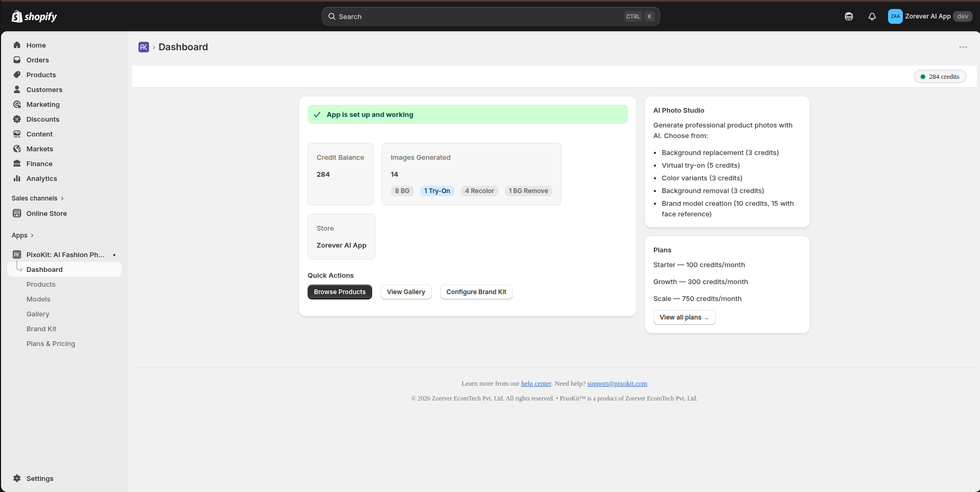980x492 pixels.
Task: Click the Content icon
Action: (x=17, y=134)
